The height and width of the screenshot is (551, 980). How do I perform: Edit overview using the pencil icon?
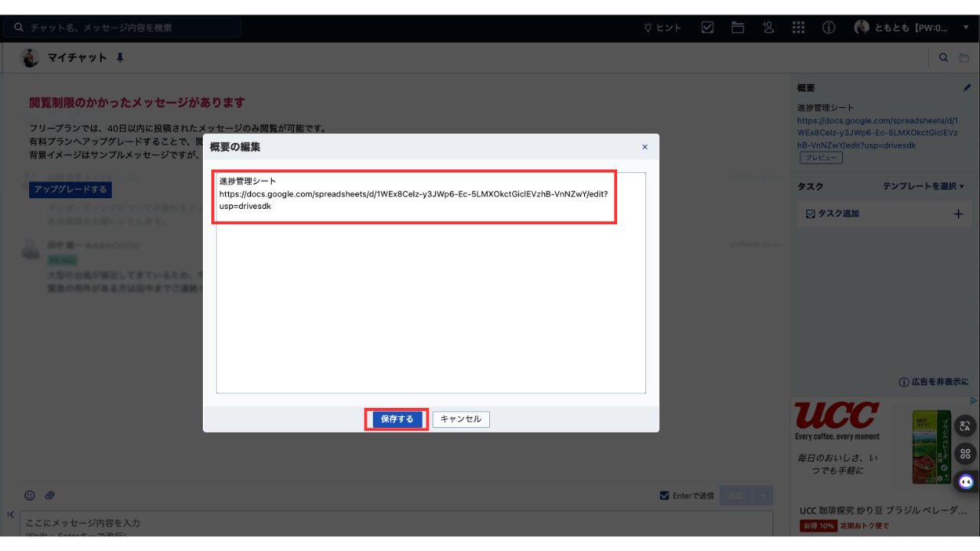tap(966, 88)
